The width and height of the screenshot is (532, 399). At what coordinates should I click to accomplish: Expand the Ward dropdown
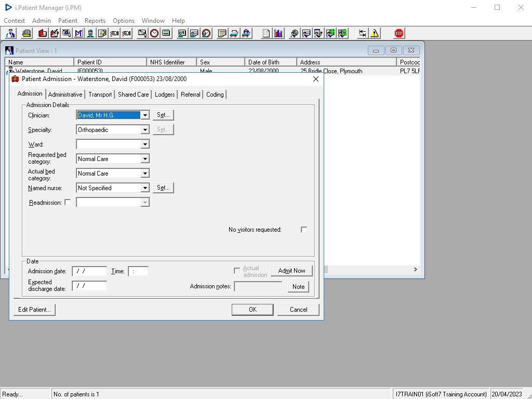tap(145, 144)
